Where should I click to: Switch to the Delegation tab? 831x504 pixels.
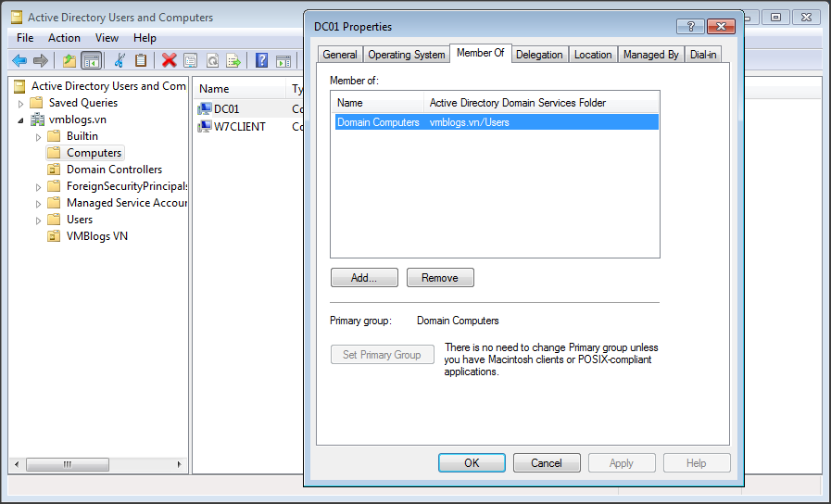click(x=539, y=55)
